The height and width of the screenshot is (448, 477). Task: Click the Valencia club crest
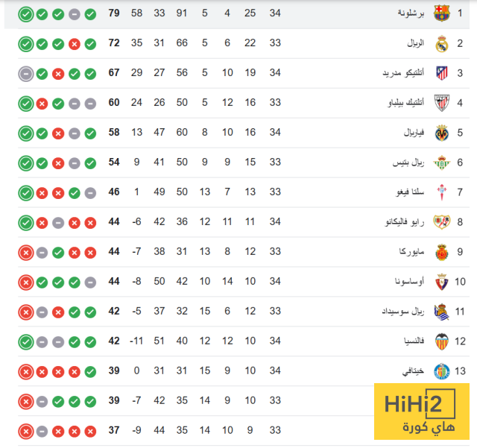click(441, 341)
